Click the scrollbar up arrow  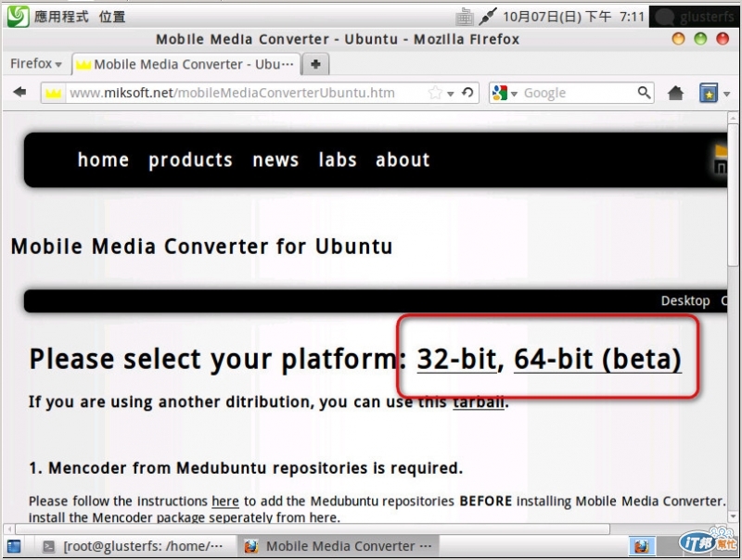point(733,118)
